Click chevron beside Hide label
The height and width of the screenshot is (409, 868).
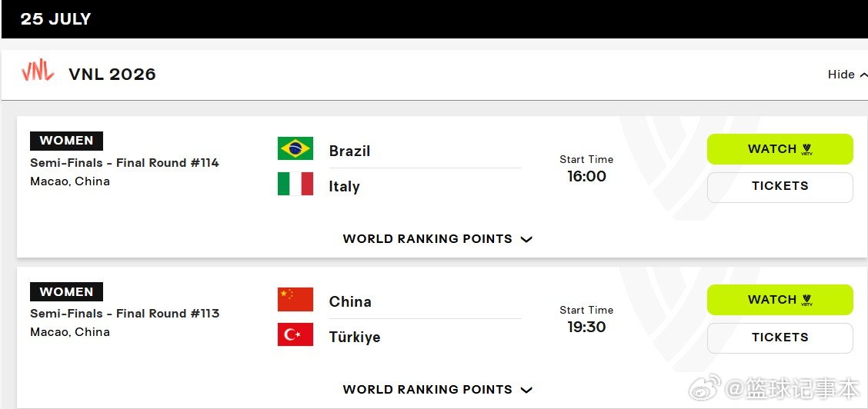(863, 75)
